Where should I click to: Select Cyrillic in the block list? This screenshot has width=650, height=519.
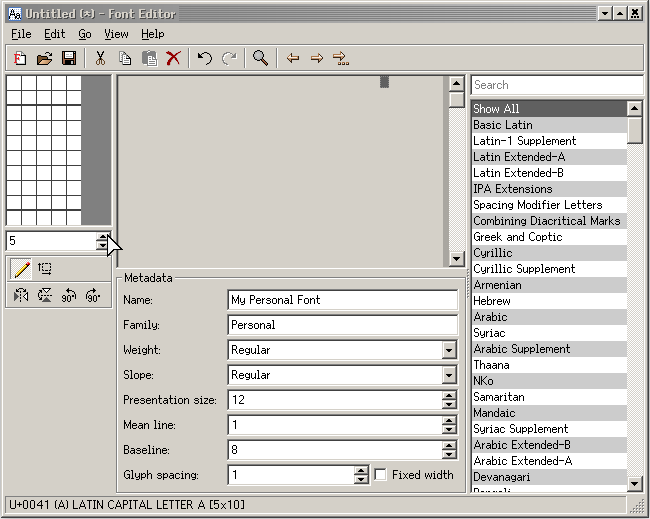[493, 253]
